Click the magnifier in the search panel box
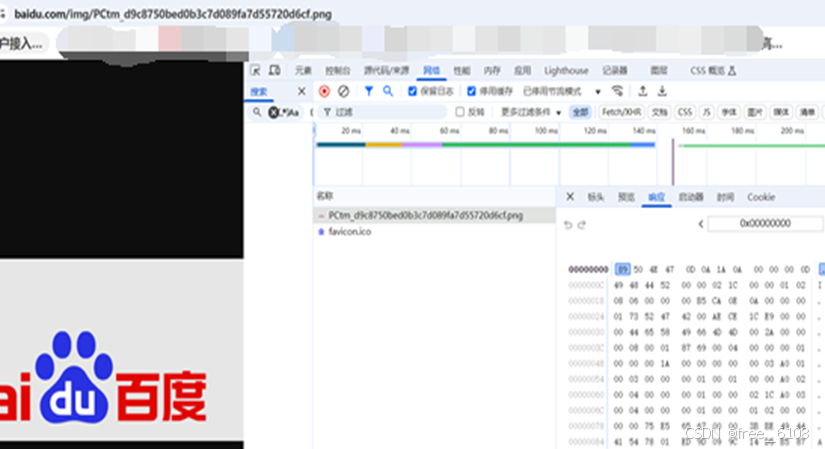 tap(257, 112)
